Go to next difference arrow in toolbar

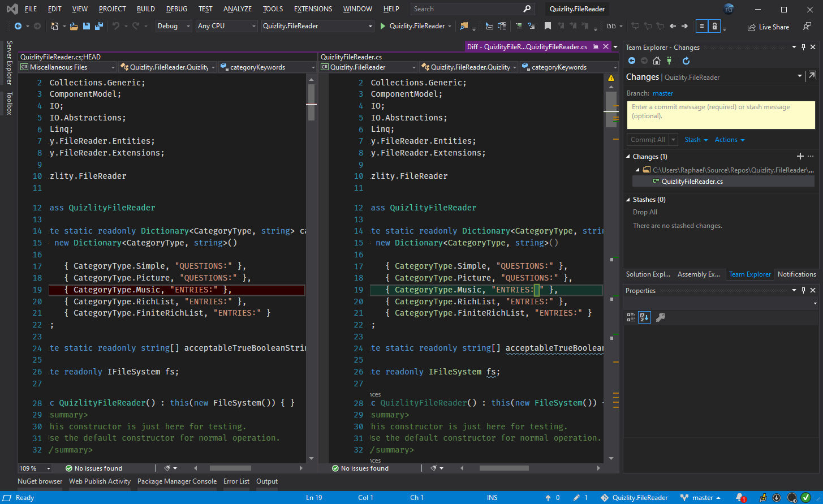[x=684, y=26]
